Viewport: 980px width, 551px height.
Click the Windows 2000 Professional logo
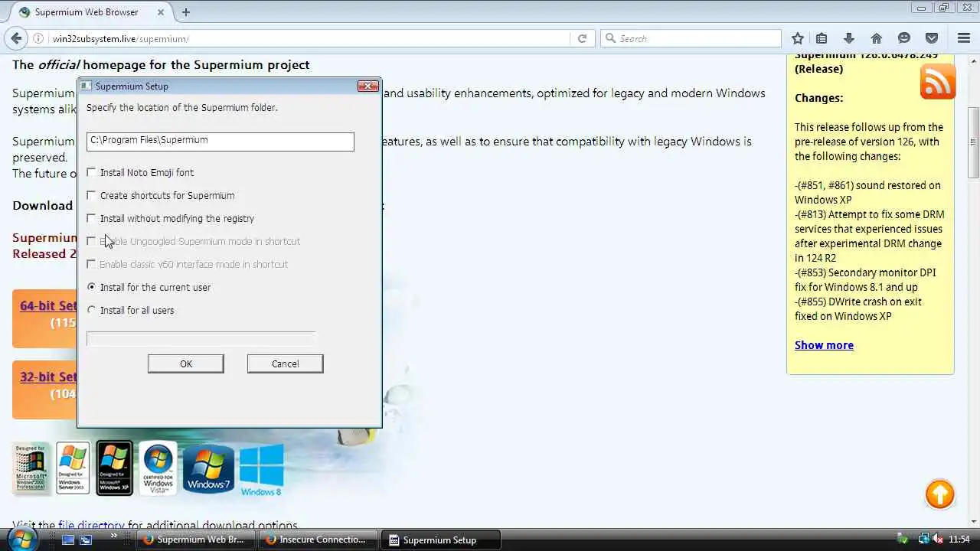point(31,468)
